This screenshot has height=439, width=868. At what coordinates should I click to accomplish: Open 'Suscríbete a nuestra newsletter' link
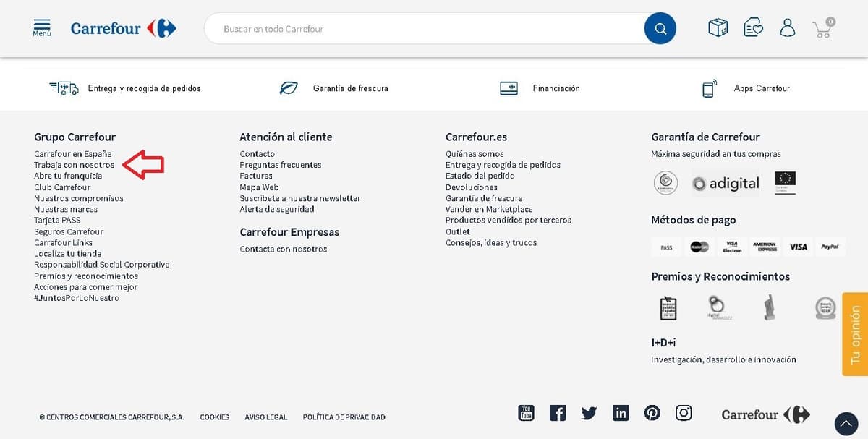click(300, 198)
